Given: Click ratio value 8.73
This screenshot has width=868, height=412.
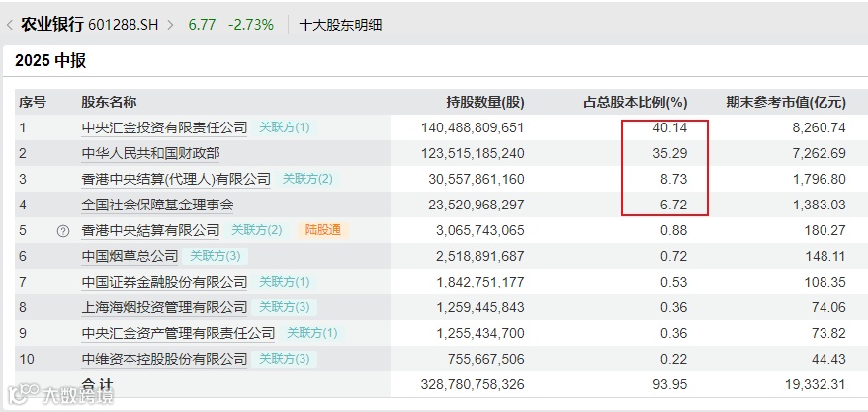Looking at the screenshot, I should tap(673, 179).
